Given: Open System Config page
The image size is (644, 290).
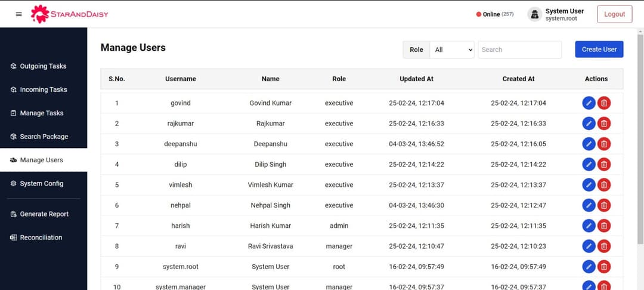Looking at the screenshot, I should 44,184.
